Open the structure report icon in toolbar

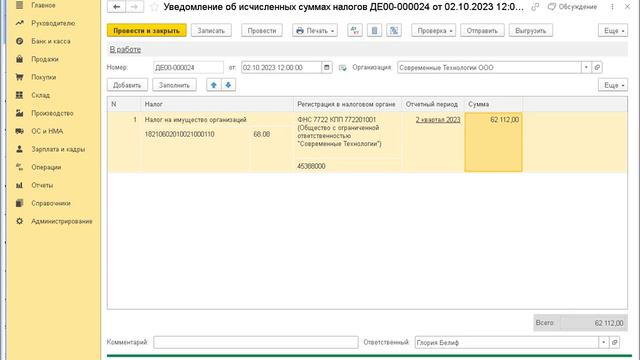tap(394, 31)
